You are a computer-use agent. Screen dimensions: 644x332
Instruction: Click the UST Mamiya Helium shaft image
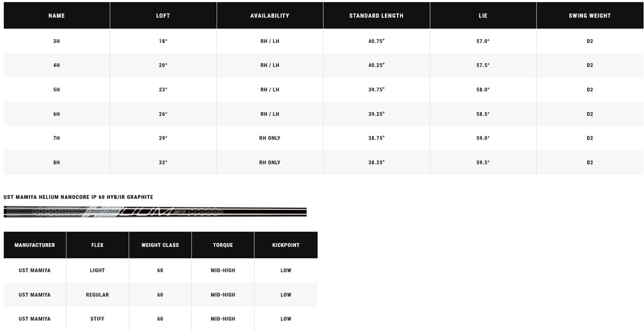155,212
